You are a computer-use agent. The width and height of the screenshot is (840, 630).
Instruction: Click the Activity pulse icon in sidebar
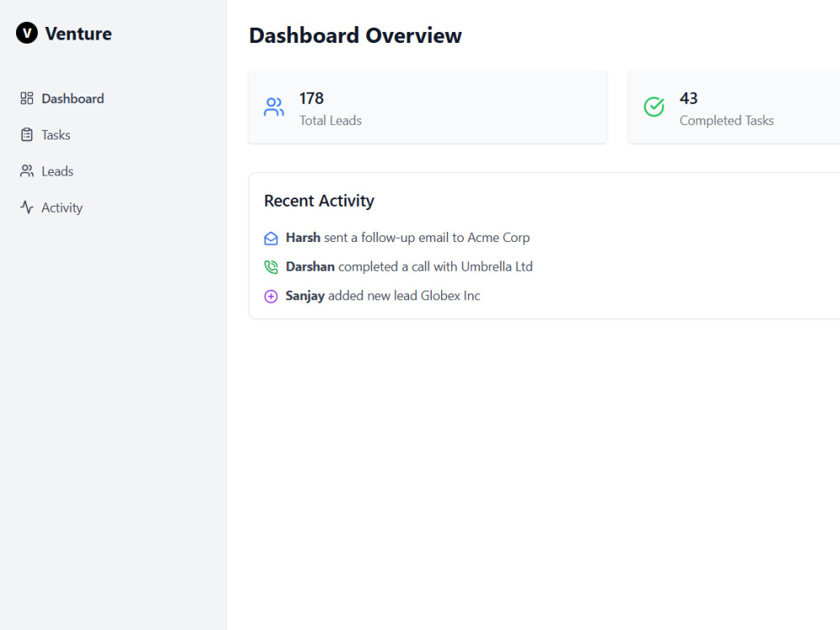point(27,207)
